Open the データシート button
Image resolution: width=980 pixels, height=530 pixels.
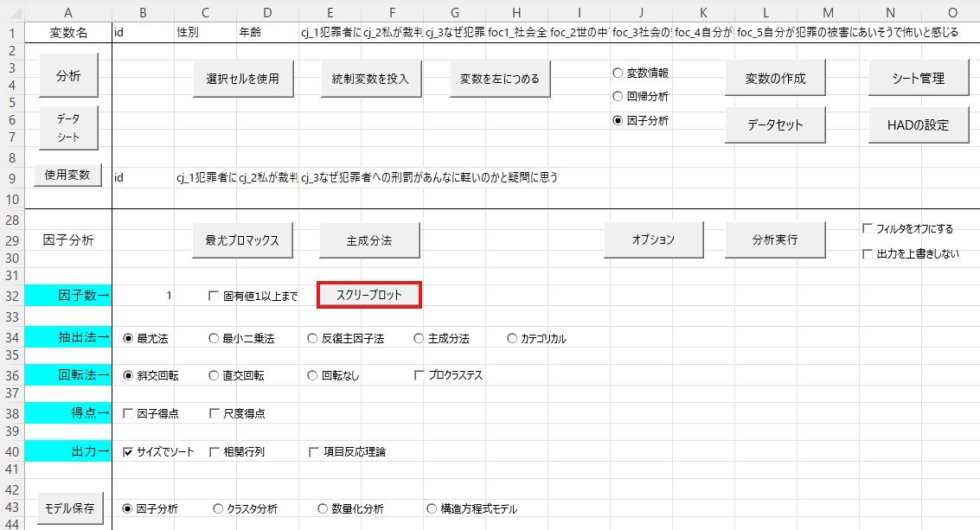pos(69,127)
